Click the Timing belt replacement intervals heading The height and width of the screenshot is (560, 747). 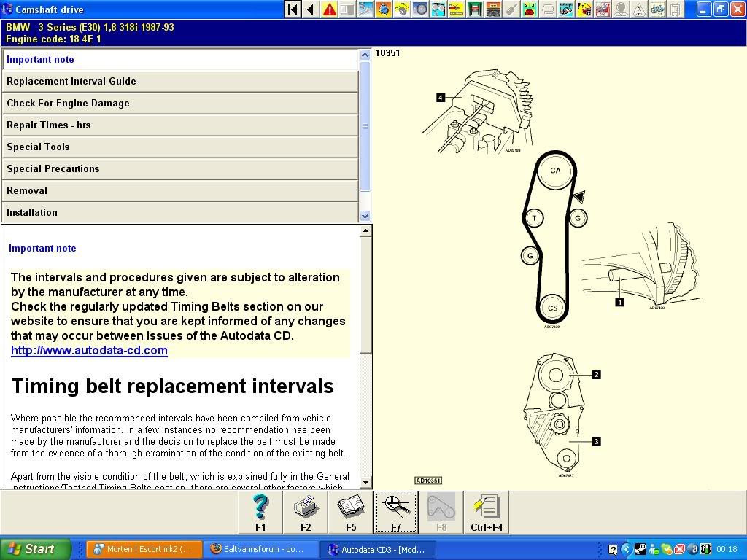(x=172, y=386)
